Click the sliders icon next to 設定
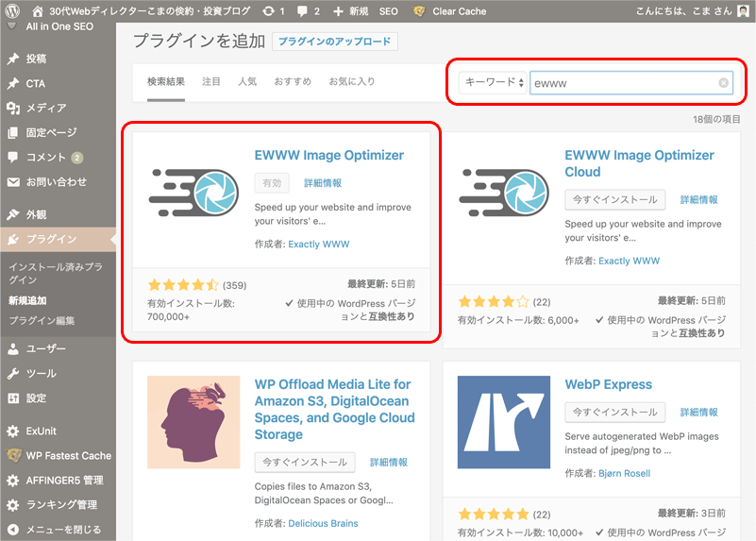The width and height of the screenshot is (756, 541). click(13, 397)
